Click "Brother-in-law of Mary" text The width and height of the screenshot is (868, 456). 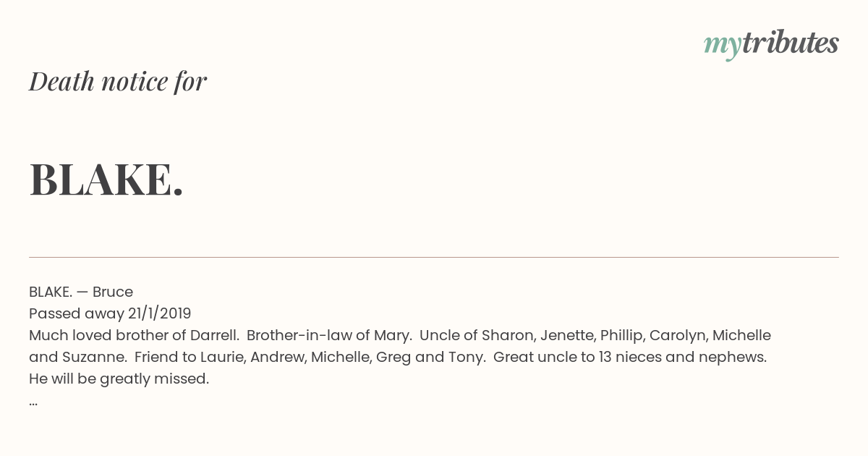click(x=329, y=335)
